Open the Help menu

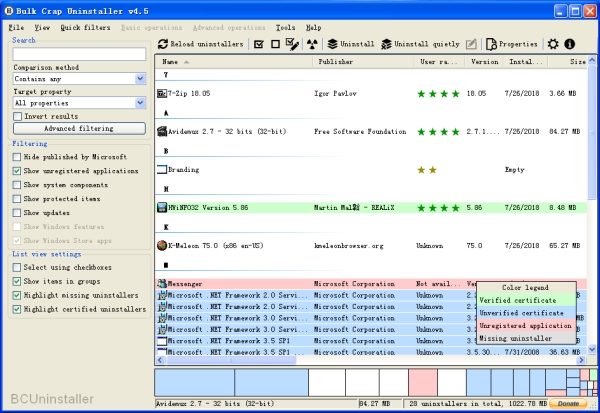click(313, 28)
